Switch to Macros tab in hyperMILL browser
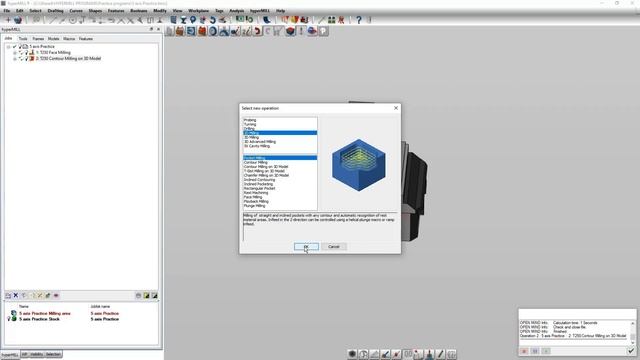This screenshot has height=360, width=640. pos(69,39)
